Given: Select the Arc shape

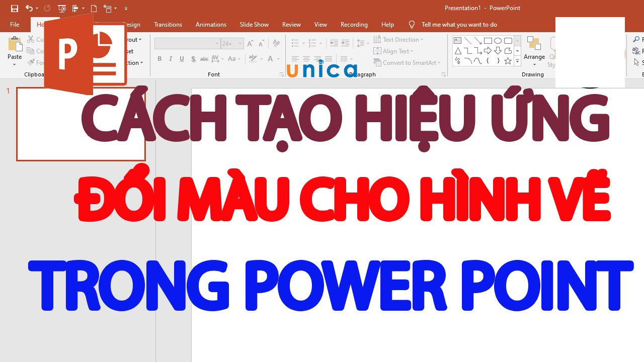Looking at the screenshot, I should point(468,61).
